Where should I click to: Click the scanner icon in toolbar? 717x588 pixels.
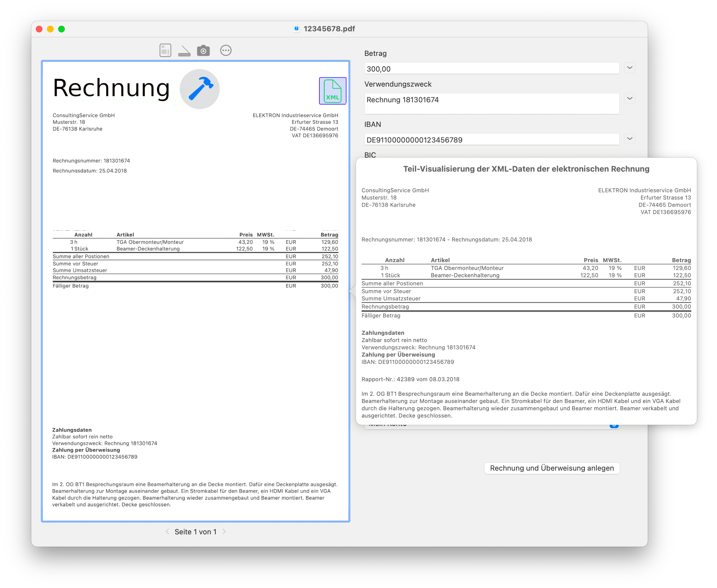tap(184, 51)
